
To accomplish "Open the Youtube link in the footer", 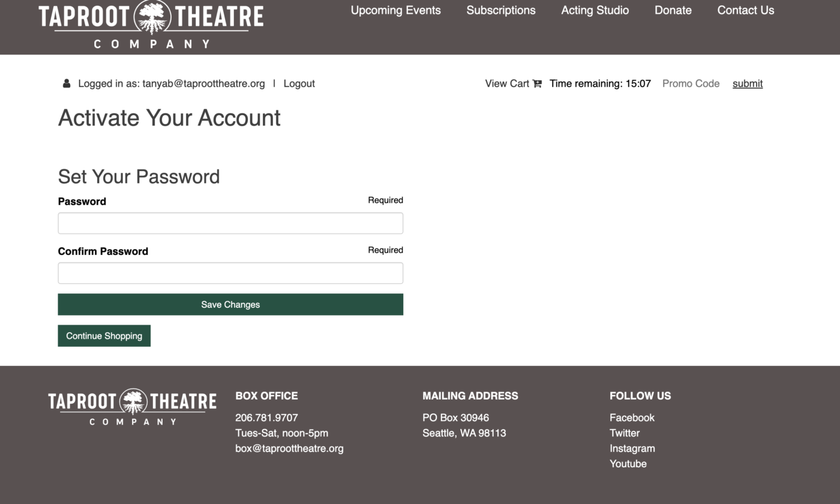I will tap(628, 464).
